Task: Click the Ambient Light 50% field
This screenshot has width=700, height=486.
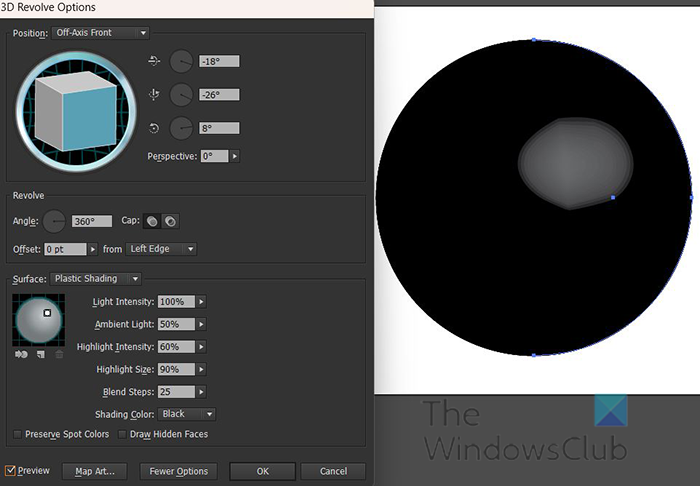Action: pos(176,324)
